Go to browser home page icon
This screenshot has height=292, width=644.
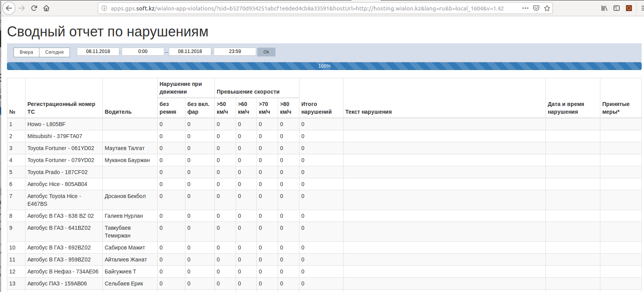(x=46, y=8)
